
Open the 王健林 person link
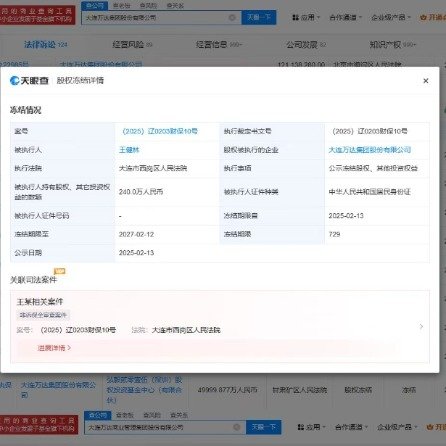pyautogui.click(x=129, y=150)
